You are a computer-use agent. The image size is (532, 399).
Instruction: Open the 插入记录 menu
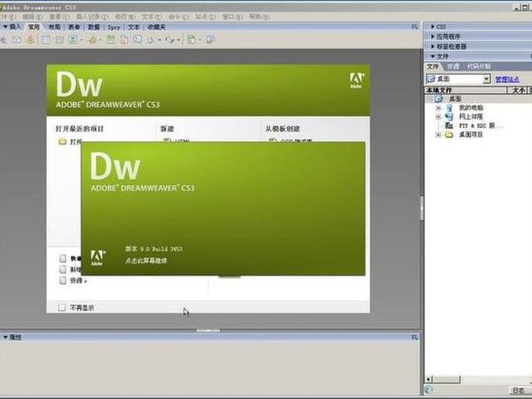tap(92, 17)
